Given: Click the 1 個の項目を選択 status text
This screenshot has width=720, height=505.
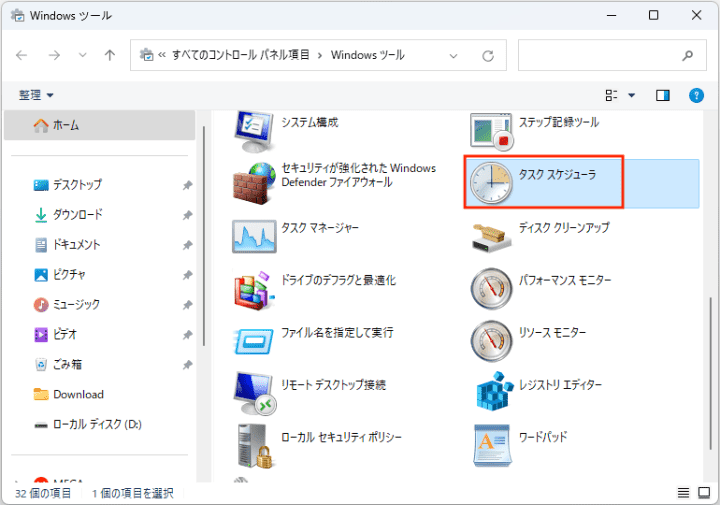Looking at the screenshot, I should [x=133, y=494].
